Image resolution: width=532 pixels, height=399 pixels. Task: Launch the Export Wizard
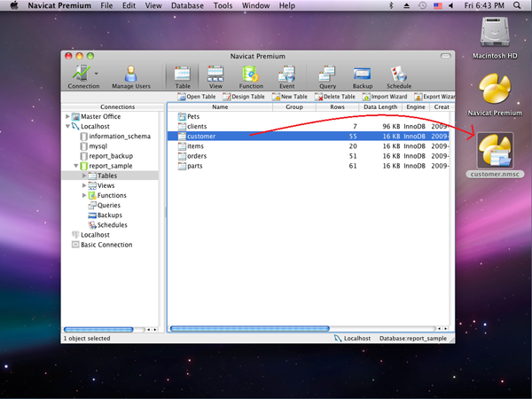pos(434,97)
